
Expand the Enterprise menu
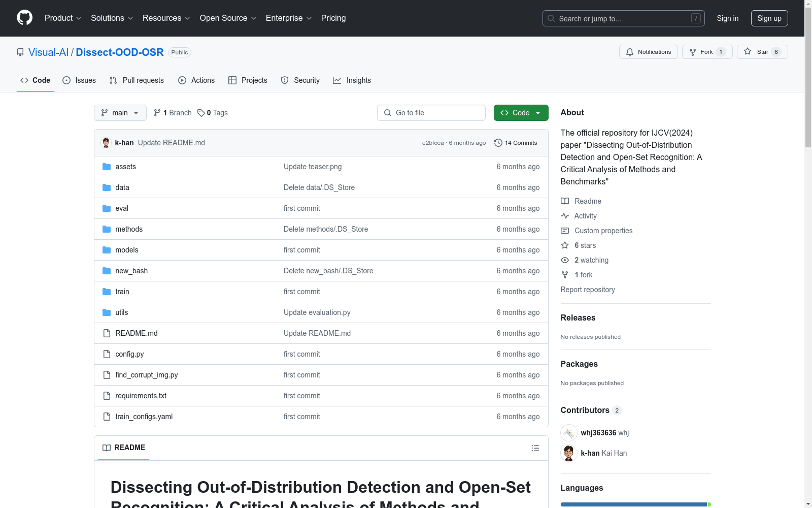click(289, 18)
